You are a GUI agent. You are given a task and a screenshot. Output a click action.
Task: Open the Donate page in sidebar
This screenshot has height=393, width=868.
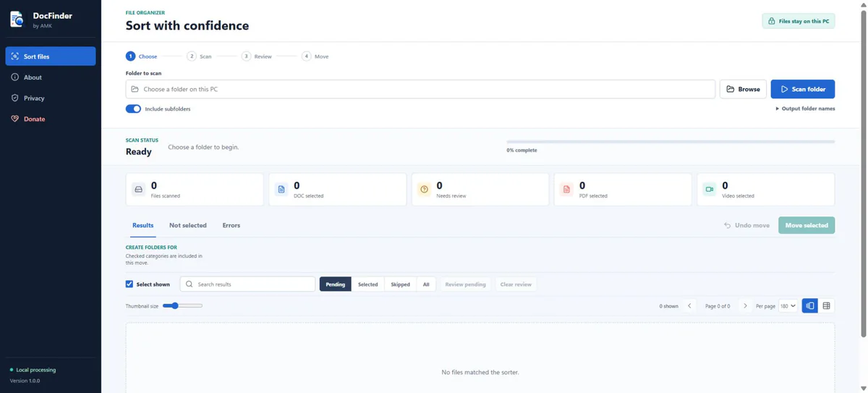click(51, 119)
